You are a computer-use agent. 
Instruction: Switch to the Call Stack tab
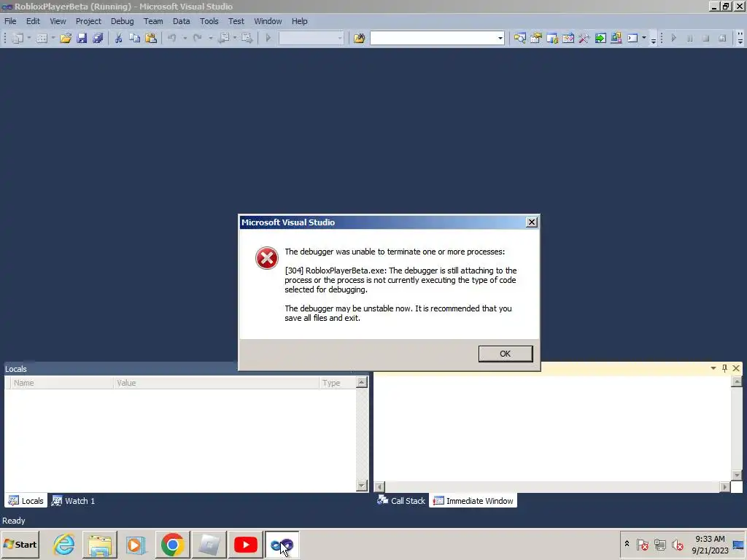tap(401, 501)
